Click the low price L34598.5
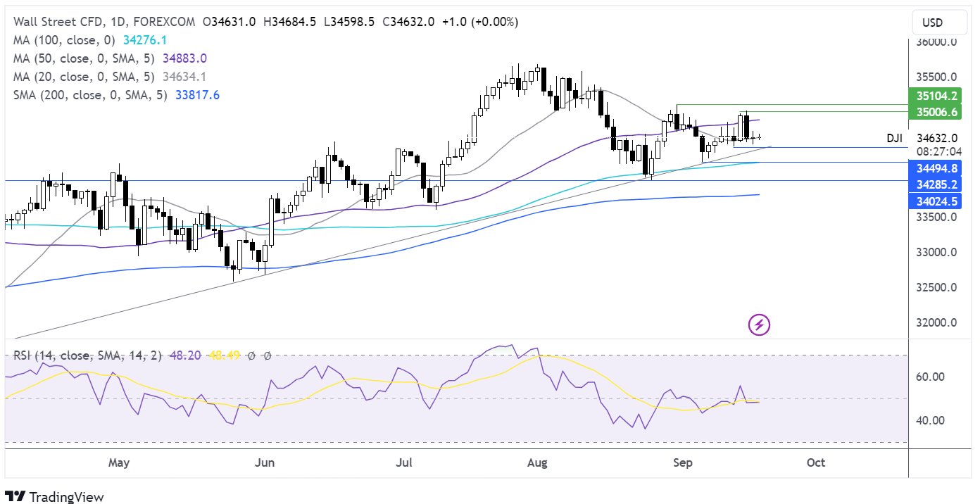This screenshot has width=980, height=504. click(350, 22)
